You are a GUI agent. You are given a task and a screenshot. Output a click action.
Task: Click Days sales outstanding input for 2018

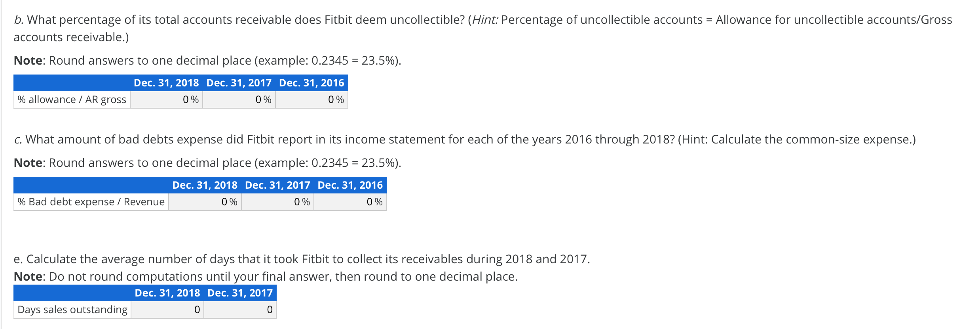pyautogui.click(x=167, y=310)
